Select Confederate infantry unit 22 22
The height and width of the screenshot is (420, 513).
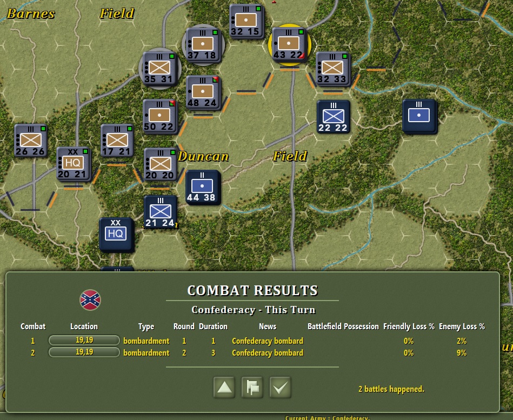[334, 117]
